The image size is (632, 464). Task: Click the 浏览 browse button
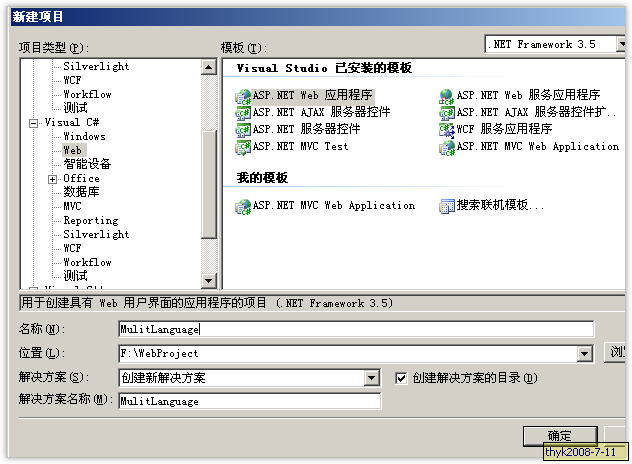click(615, 352)
